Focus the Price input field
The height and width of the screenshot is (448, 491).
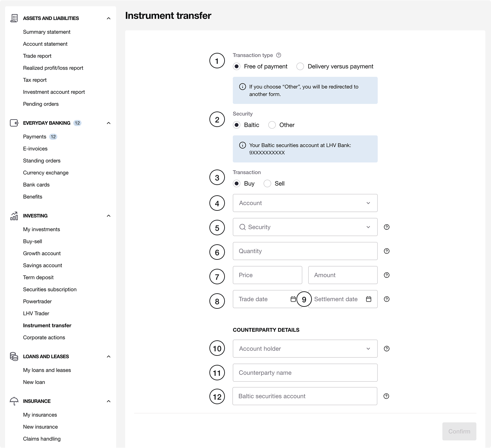(x=267, y=275)
